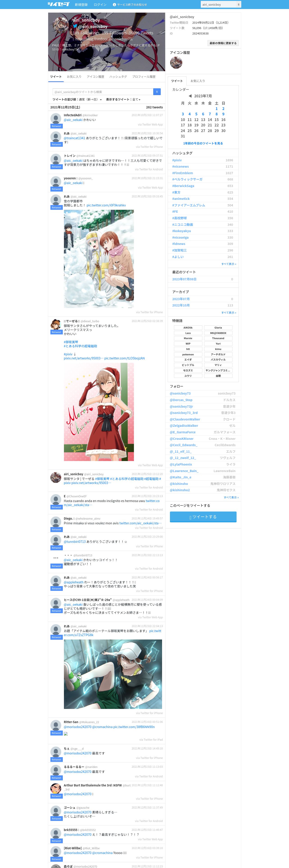
Task: Click 最新の情報に更新する button
Action: pyautogui.click(x=223, y=43)
